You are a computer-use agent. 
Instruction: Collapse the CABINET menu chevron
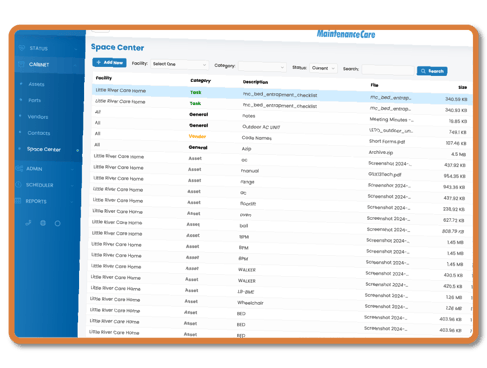tap(75, 65)
